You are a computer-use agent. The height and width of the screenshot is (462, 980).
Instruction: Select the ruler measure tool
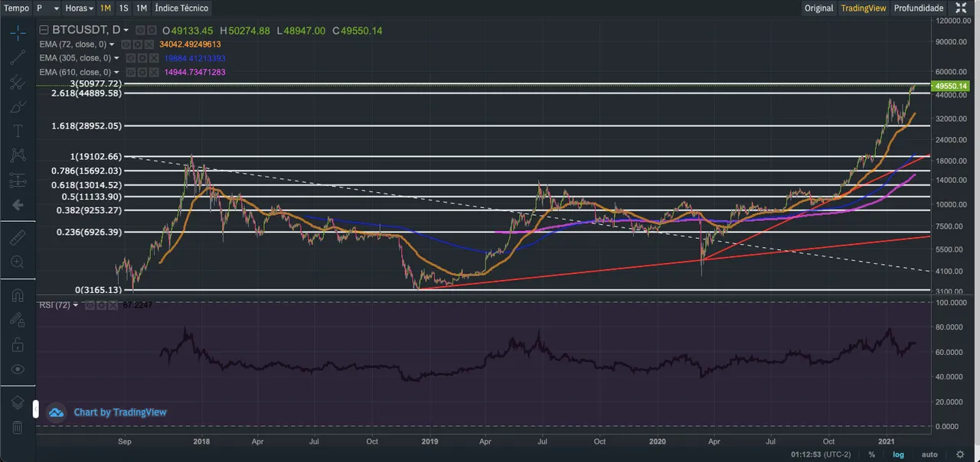[18, 238]
